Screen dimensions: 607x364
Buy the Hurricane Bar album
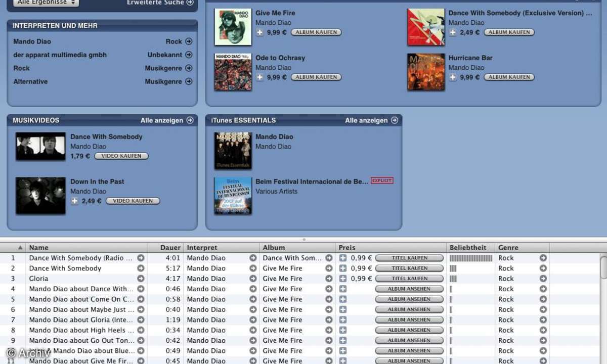click(x=509, y=77)
